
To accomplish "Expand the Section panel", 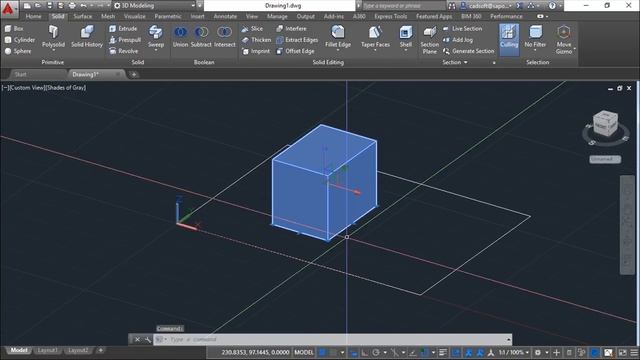I will tap(455, 62).
